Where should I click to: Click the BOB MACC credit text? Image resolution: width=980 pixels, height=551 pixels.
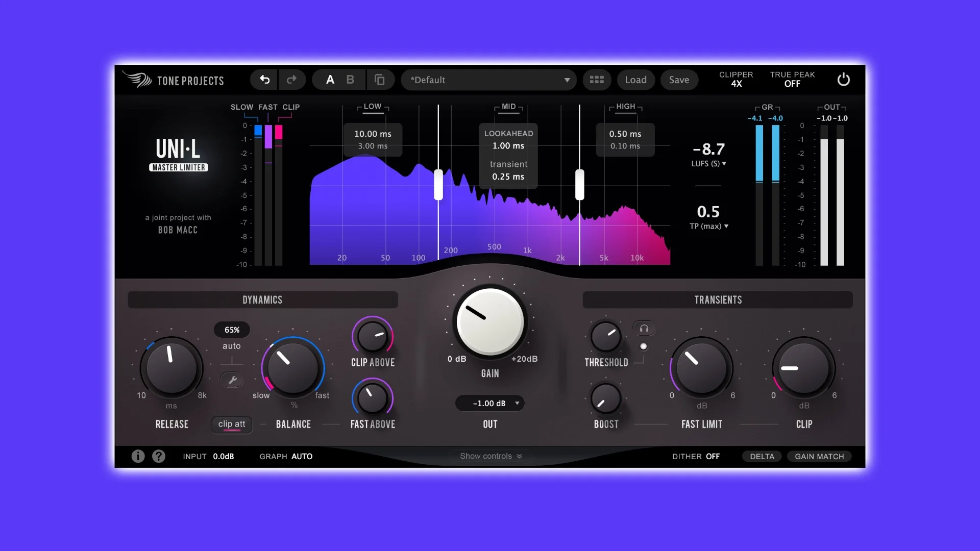(x=178, y=230)
